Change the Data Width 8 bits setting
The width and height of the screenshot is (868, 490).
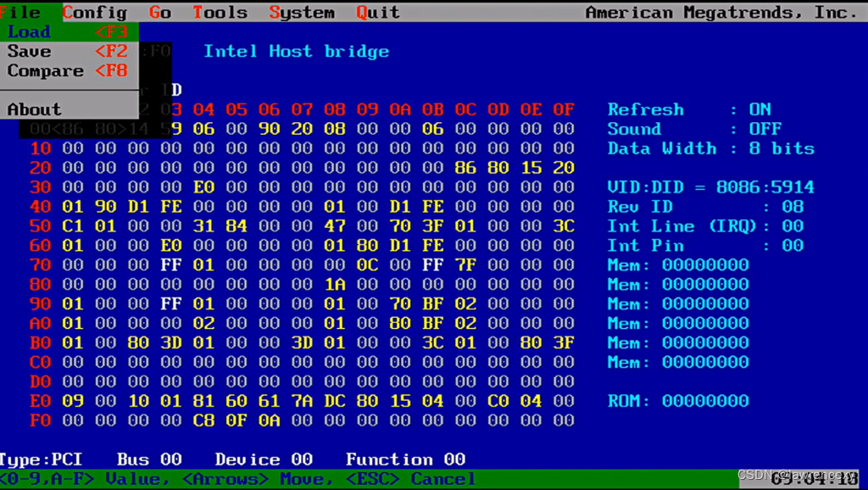pyautogui.click(x=711, y=148)
